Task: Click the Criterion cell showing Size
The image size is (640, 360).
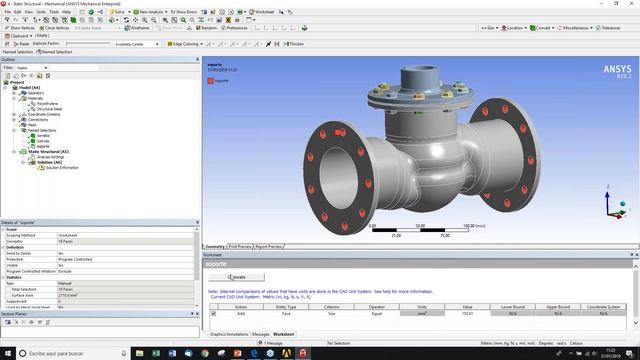Action: point(331,313)
